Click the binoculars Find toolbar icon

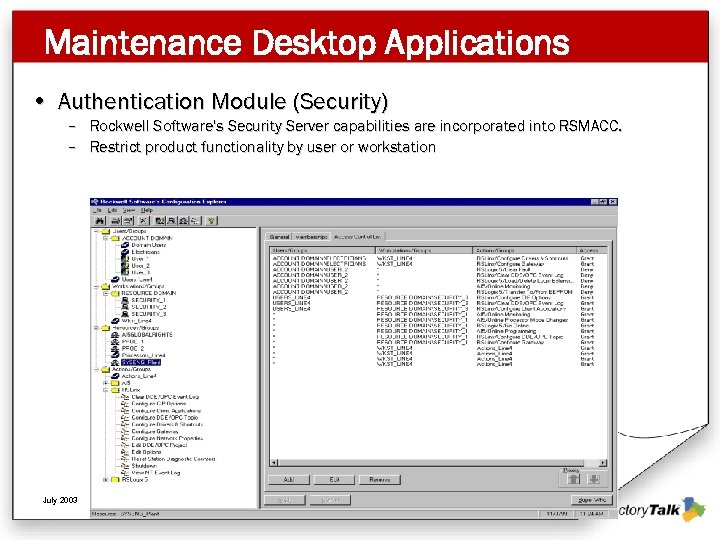(100, 221)
